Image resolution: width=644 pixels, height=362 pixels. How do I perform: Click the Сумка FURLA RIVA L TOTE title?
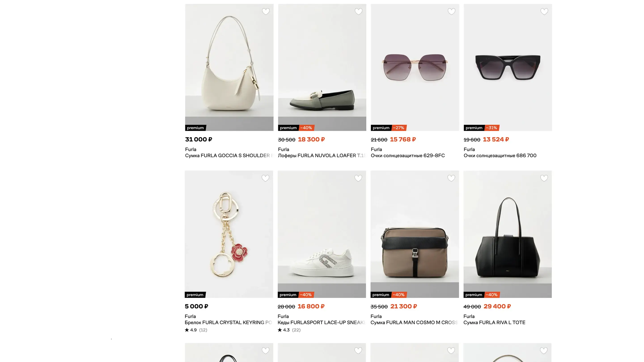pyautogui.click(x=494, y=322)
